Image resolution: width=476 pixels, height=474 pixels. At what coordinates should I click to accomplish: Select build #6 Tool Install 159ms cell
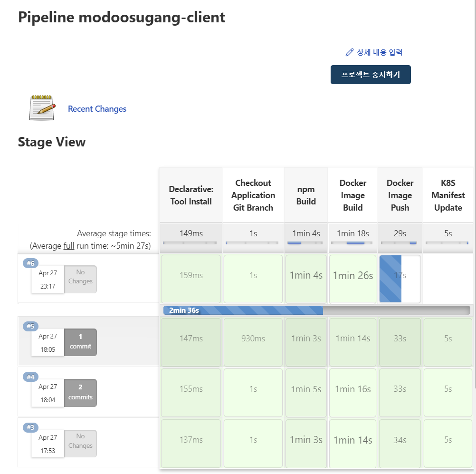pos(191,279)
